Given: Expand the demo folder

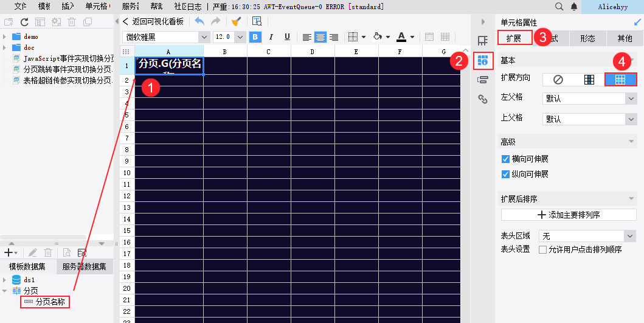Looking at the screenshot, I should coord(4,36).
